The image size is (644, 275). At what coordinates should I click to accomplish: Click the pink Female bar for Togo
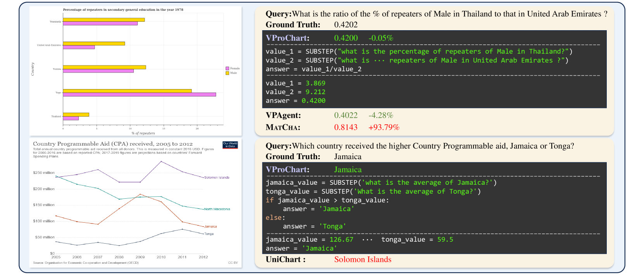pos(140,95)
